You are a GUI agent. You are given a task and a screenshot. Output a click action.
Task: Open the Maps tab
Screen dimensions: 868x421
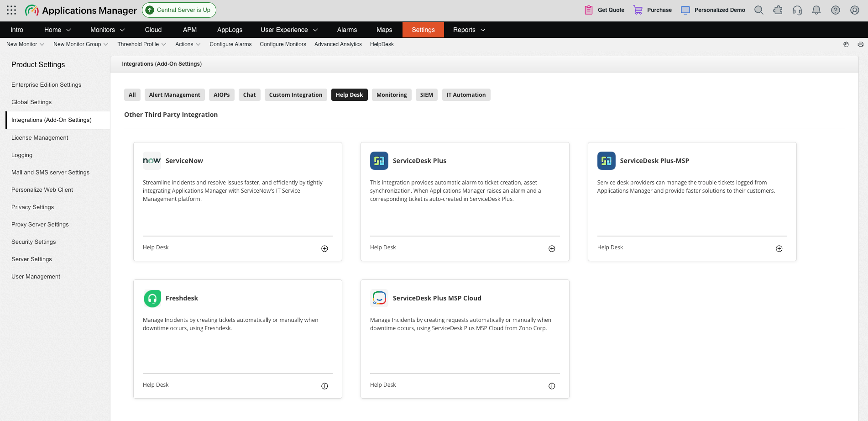(384, 30)
